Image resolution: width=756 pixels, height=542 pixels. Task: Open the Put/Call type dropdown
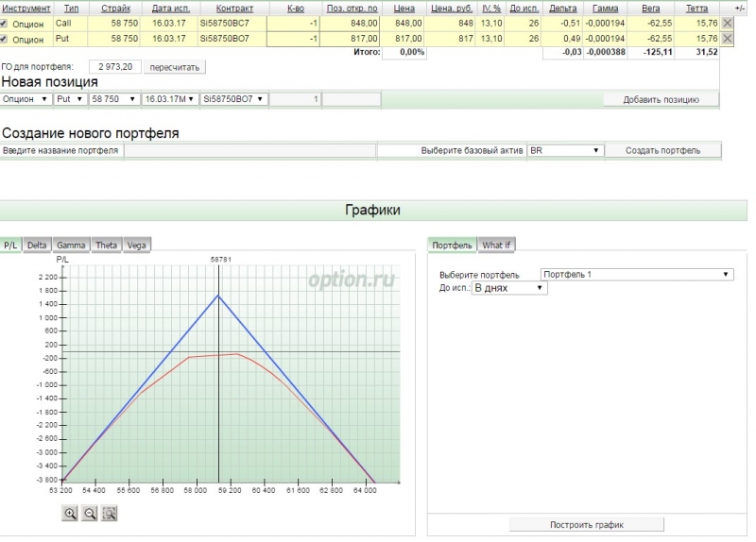tap(70, 99)
